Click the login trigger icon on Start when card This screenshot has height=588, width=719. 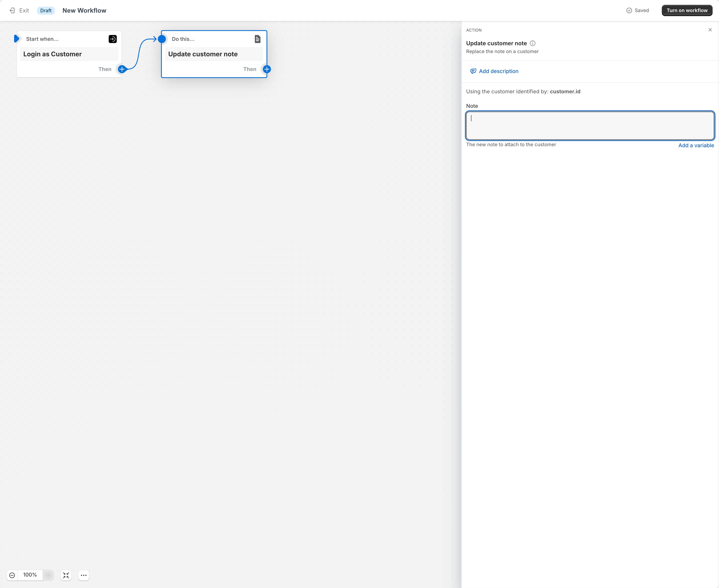click(x=112, y=39)
